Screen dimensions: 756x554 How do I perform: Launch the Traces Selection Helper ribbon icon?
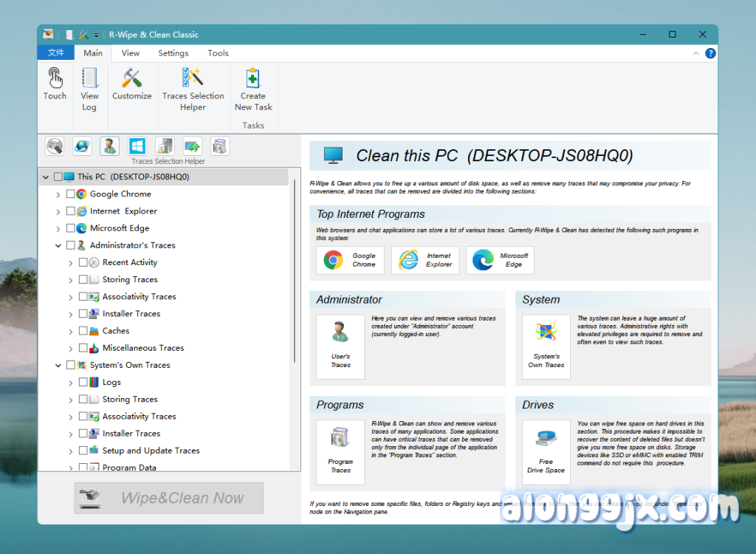(x=193, y=89)
